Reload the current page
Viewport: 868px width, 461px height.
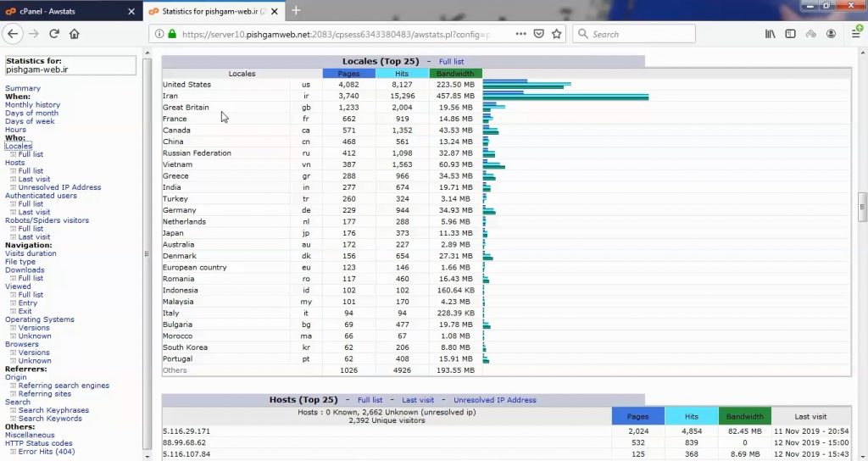54,34
